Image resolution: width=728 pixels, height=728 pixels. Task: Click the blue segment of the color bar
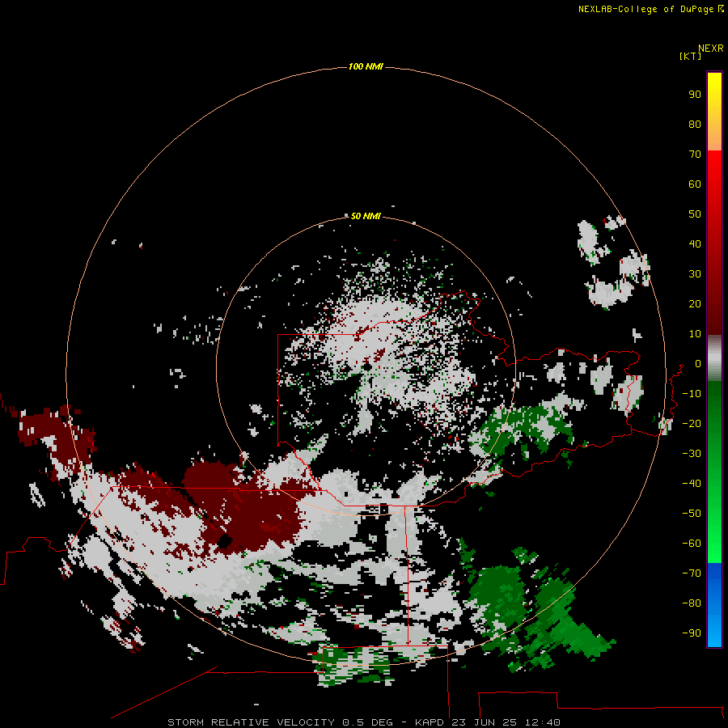point(714,604)
